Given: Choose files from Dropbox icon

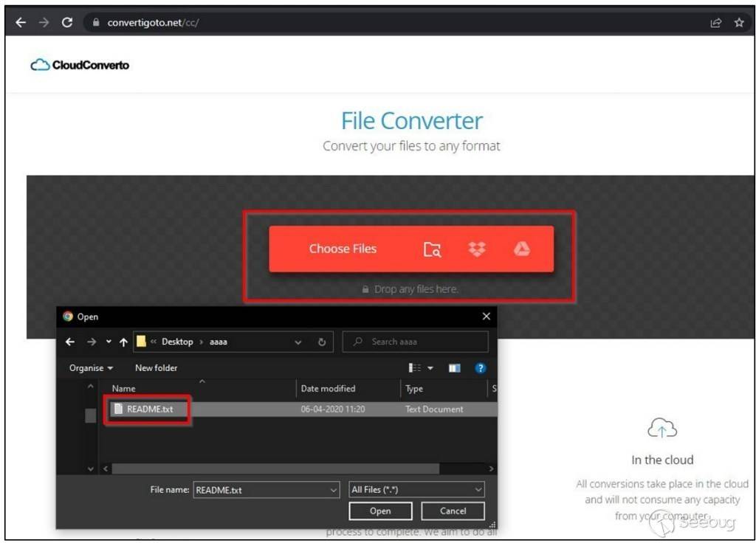Looking at the screenshot, I should point(477,249).
